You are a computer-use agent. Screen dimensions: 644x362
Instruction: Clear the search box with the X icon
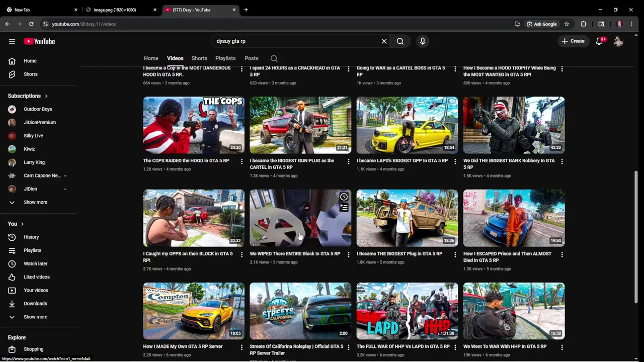coord(384,41)
